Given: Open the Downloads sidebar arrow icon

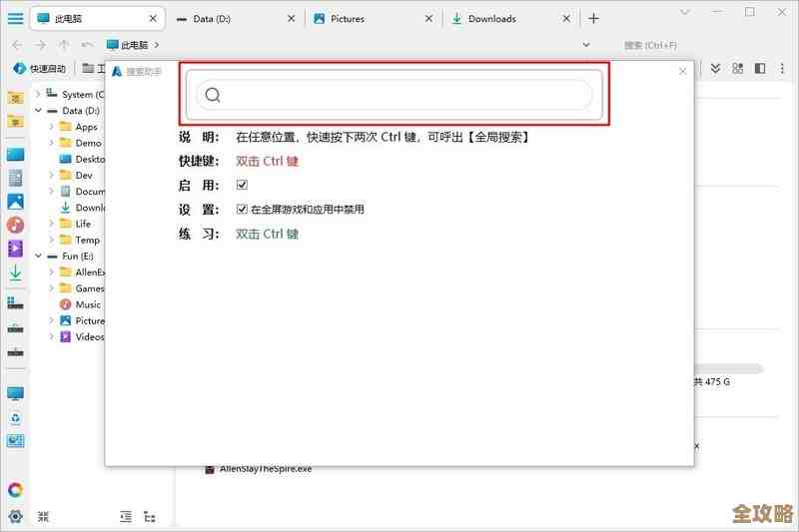Looking at the screenshot, I should 15,272.
